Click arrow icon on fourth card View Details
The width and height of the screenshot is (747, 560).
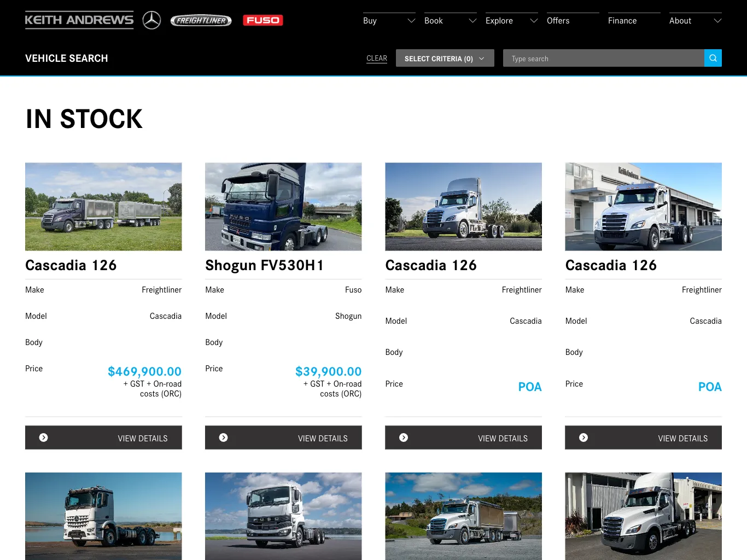(x=583, y=437)
